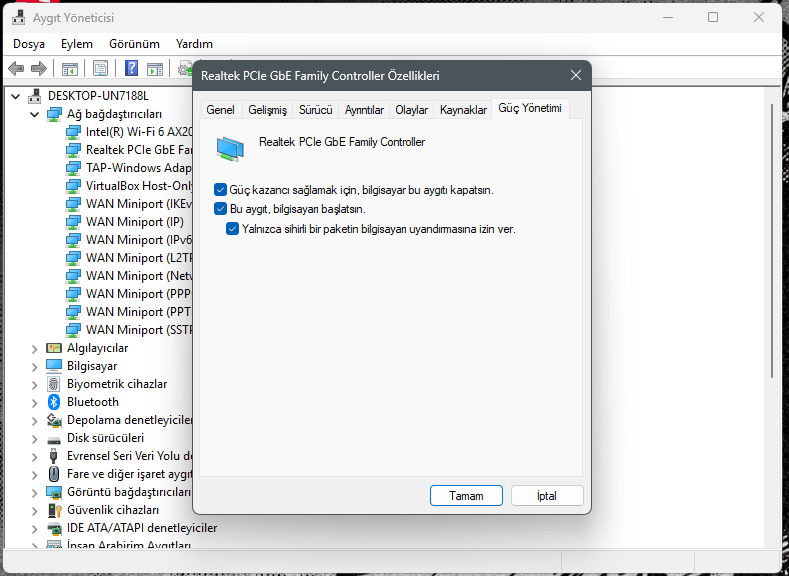Open the Görünüm menu
The width and height of the screenshot is (789, 576).
point(134,44)
